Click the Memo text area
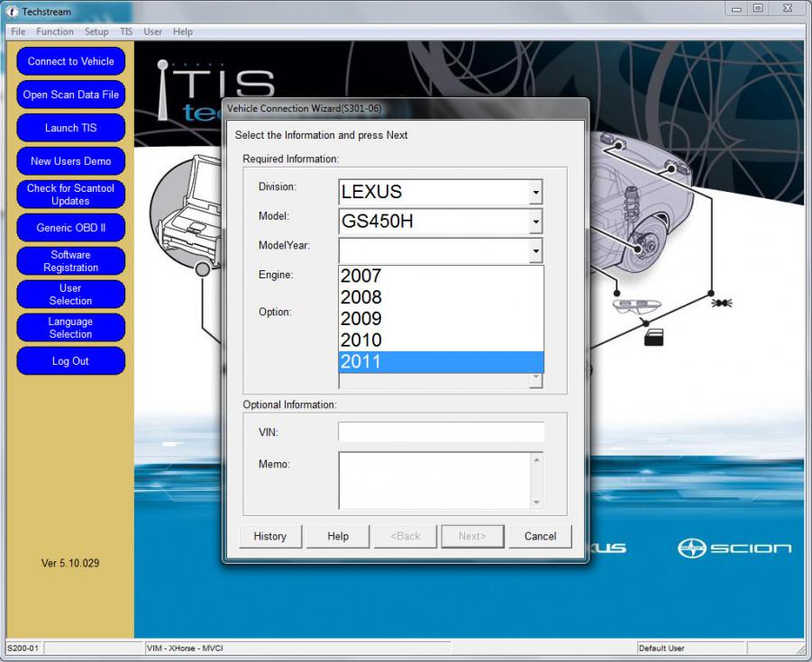The height and width of the screenshot is (662, 812). [434, 480]
